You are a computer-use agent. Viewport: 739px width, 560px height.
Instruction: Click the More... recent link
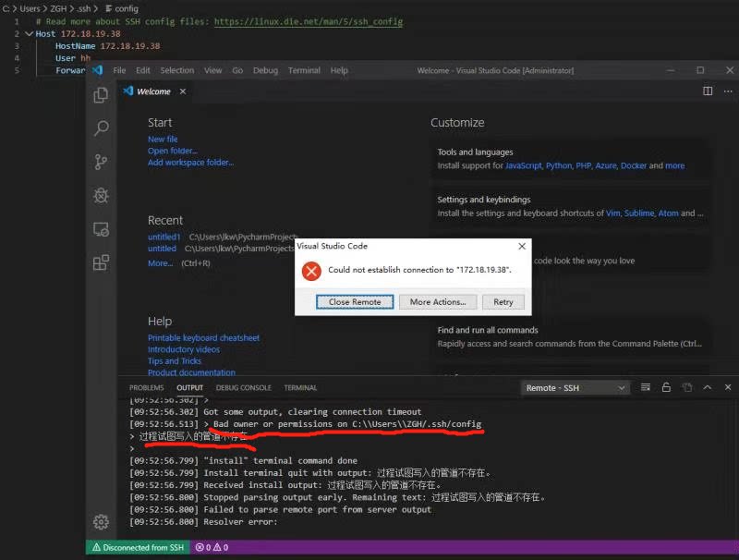click(x=160, y=263)
